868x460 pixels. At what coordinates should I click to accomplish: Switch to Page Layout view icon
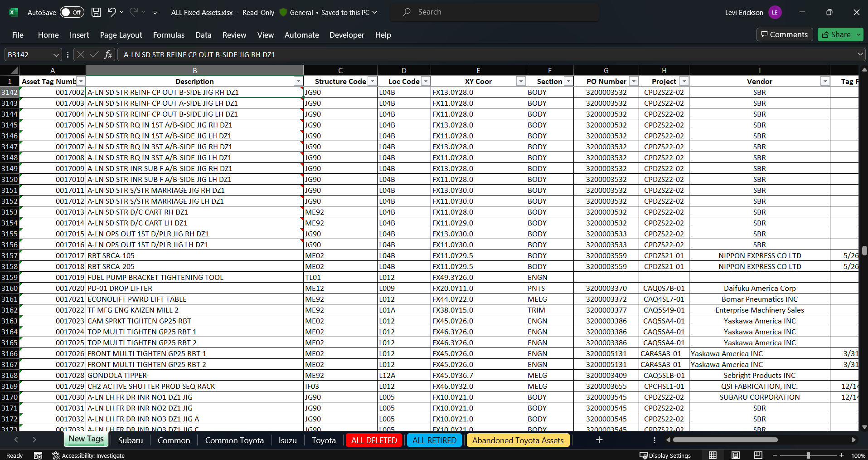(x=736, y=455)
